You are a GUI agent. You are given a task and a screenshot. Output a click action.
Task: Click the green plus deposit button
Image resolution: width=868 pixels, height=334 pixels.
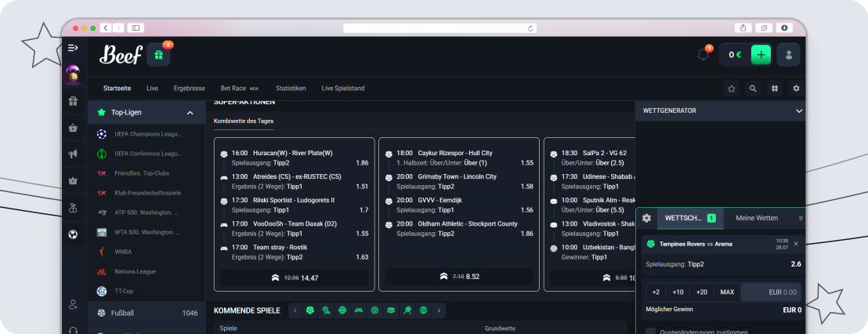point(761,54)
